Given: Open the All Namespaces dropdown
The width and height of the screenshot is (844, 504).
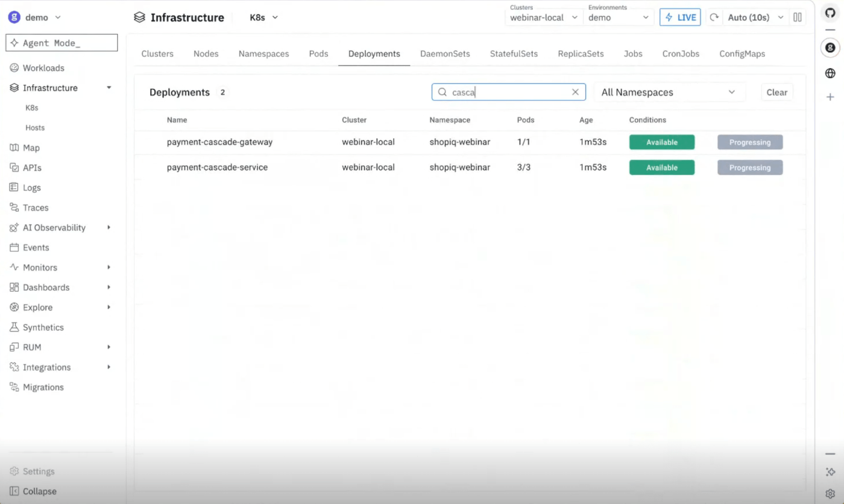Looking at the screenshot, I should [669, 92].
